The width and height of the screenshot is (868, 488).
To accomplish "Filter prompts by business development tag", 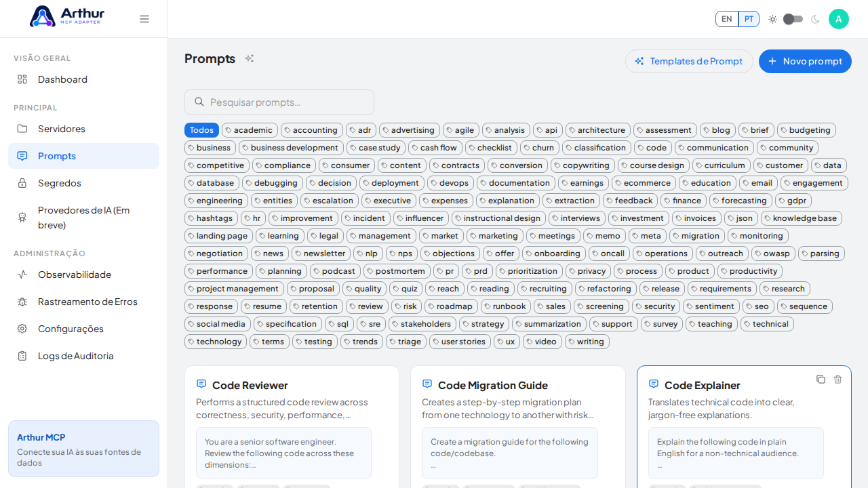I will tap(291, 148).
